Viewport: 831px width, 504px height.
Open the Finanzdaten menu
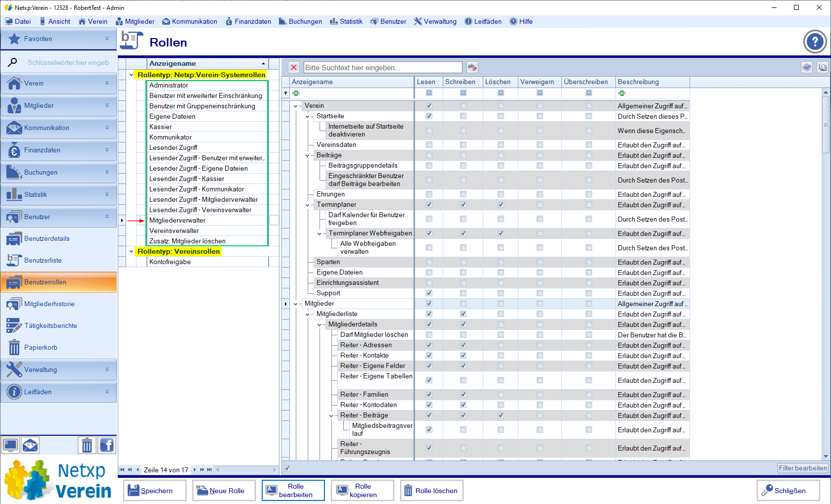point(248,21)
